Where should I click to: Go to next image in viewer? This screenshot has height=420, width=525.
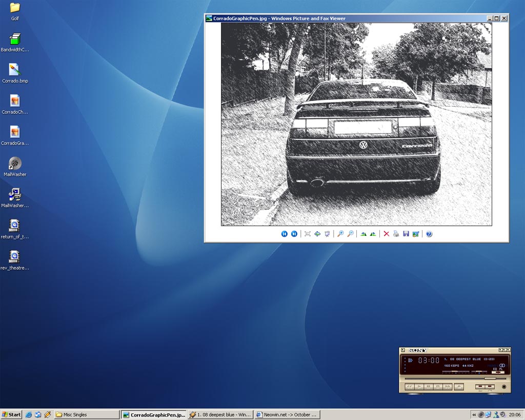pyautogui.click(x=294, y=234)
